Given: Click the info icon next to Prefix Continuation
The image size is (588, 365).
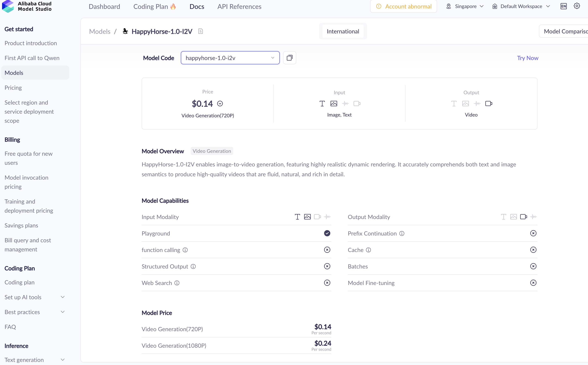Looking at the screenshot, I should (x=402, y=233).
